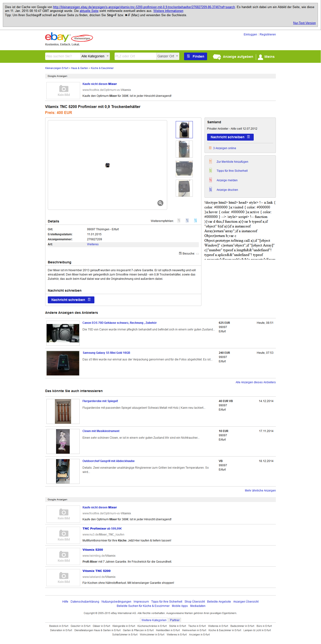The image size is (321, 644).
Task: Open Clown mit Musikinstrument photo
Action: [63, 441]
